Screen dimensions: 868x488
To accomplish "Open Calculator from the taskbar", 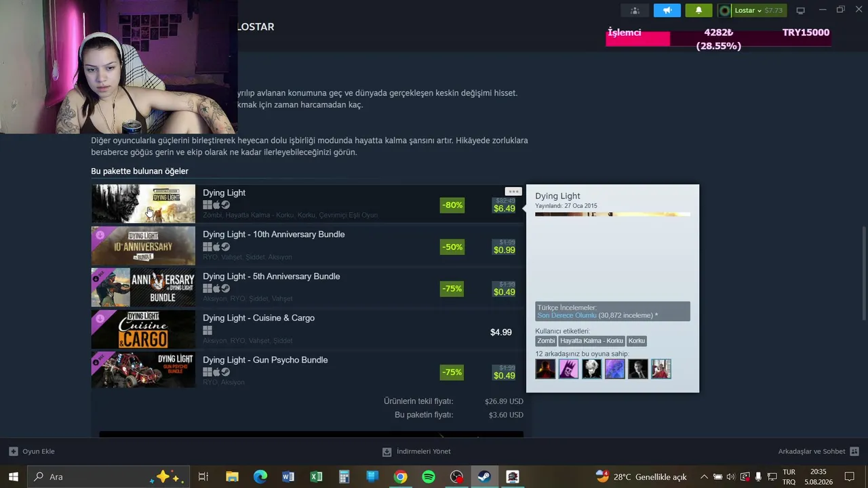I will pos(344,476).
